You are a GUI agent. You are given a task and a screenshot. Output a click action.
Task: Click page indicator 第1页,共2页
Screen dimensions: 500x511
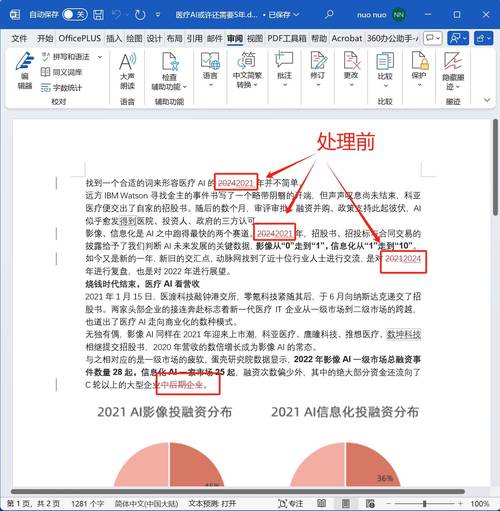pos(33,503)
